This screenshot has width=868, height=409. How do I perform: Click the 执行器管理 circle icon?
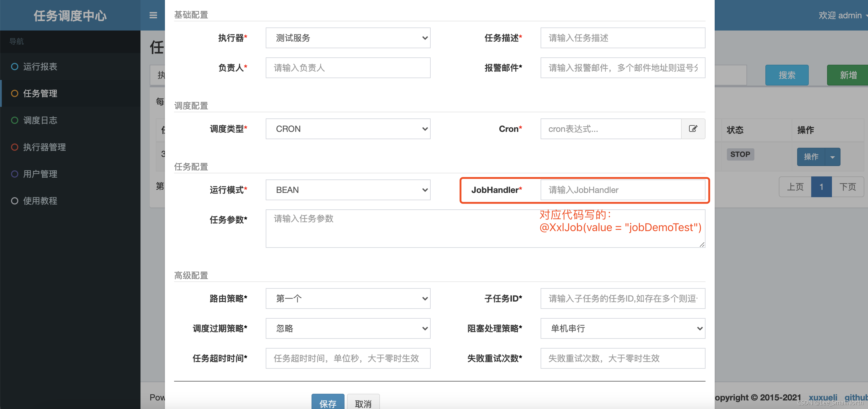pos(14,147)
